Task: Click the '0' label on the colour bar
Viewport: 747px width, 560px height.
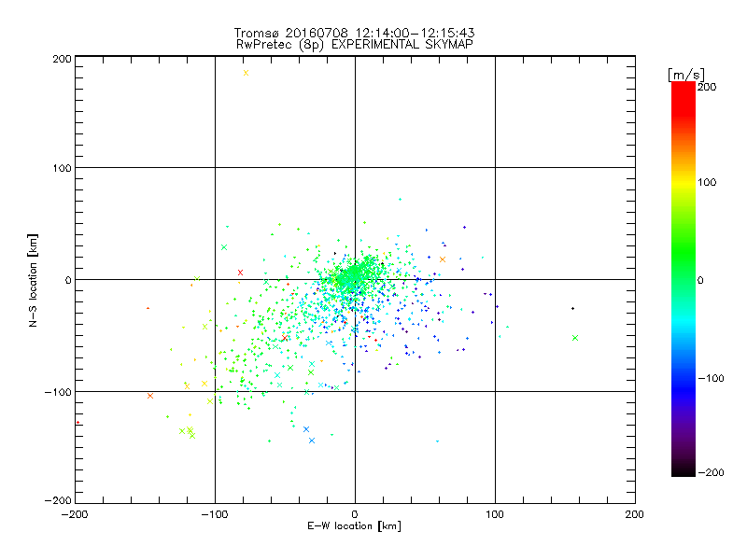Action: click(700, 281)
